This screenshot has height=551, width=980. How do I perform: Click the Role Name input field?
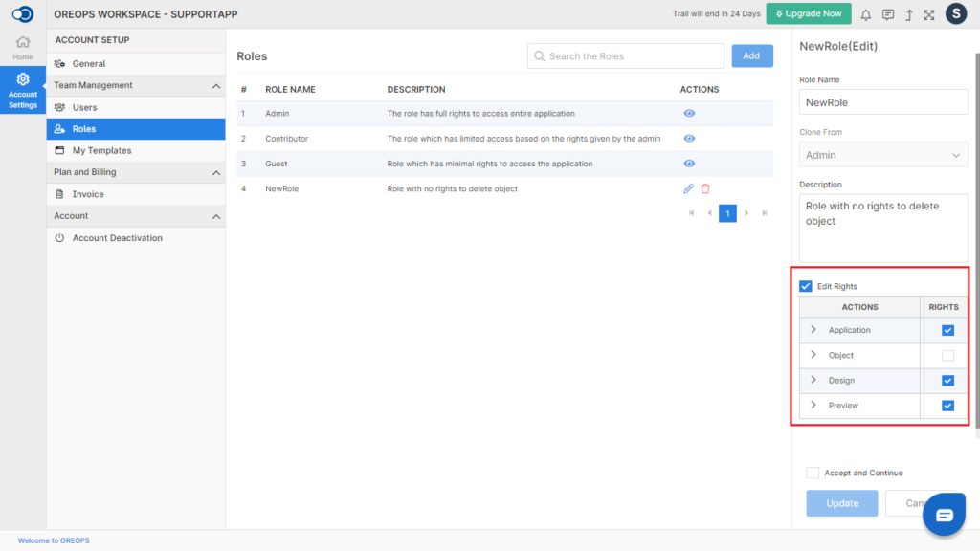883,102
